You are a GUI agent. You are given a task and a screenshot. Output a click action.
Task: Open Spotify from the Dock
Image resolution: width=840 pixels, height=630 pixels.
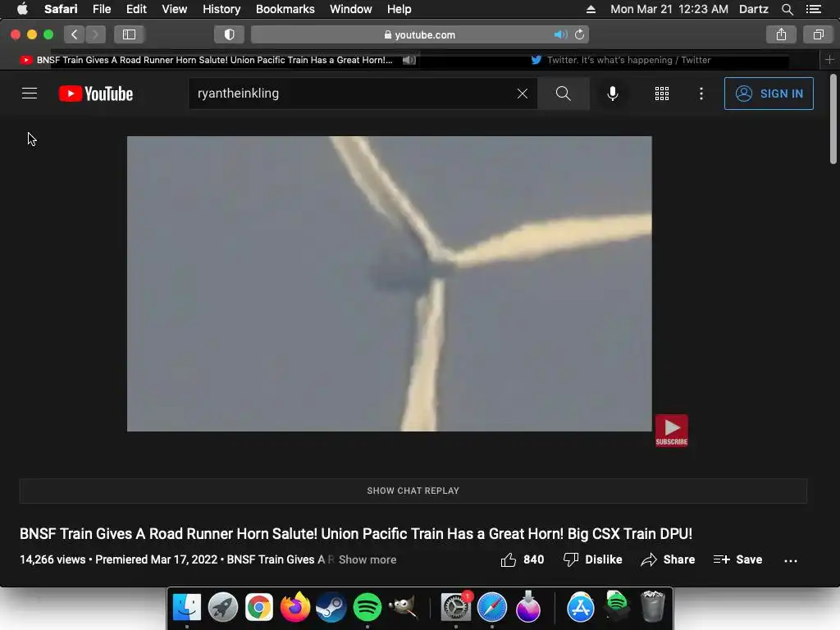coord(367,607)
